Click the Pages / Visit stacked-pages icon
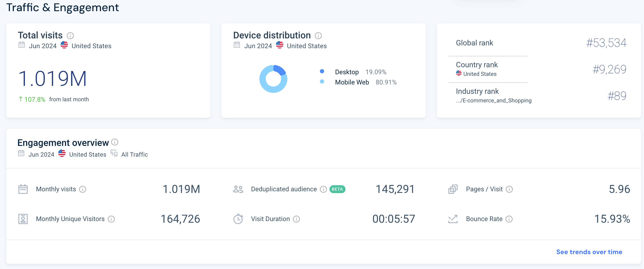The width and height of the screenshot is (644, 269). [453, 189]
